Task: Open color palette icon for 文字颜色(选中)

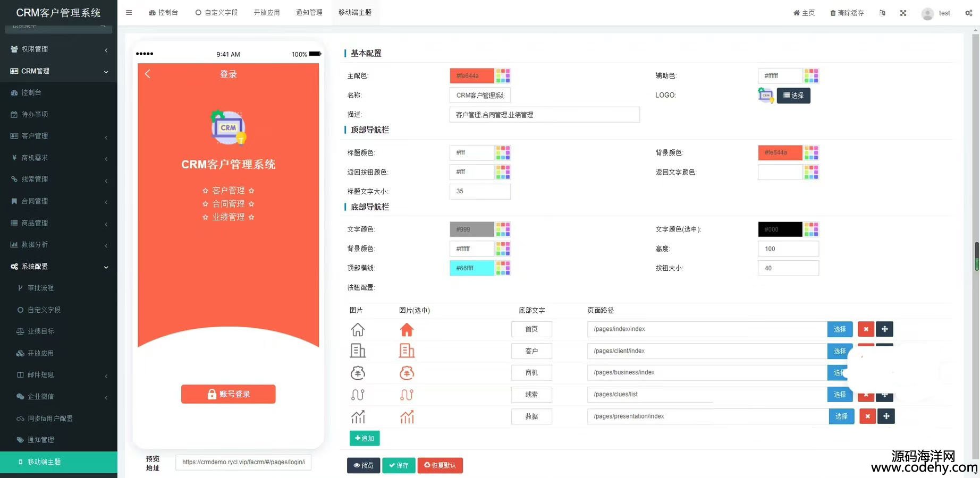Action: (x=811, y=229)
